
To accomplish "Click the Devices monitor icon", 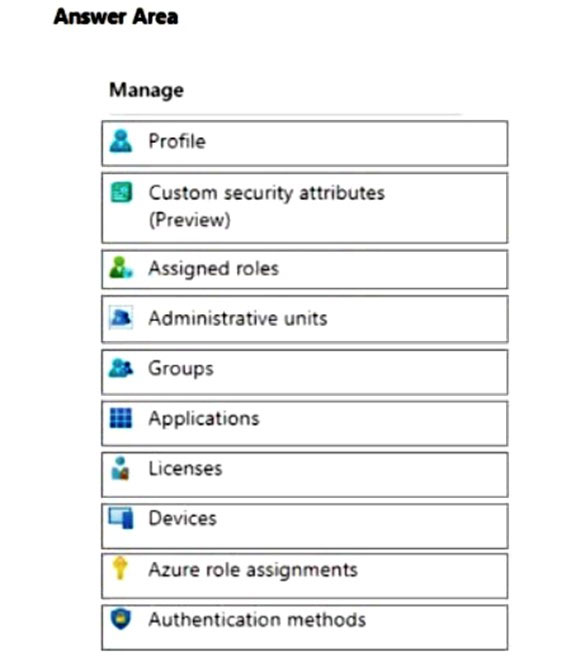I will tap(121, 518).
